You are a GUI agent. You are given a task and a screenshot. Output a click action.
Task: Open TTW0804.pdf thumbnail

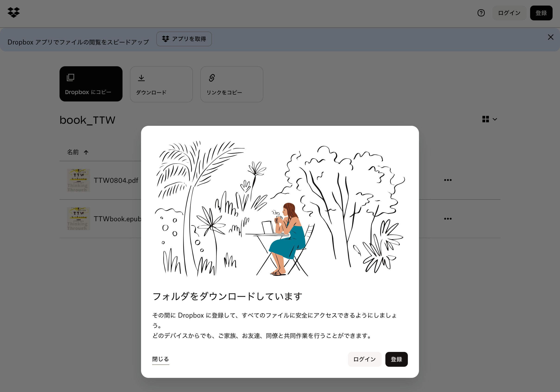[x=78, y=180]
